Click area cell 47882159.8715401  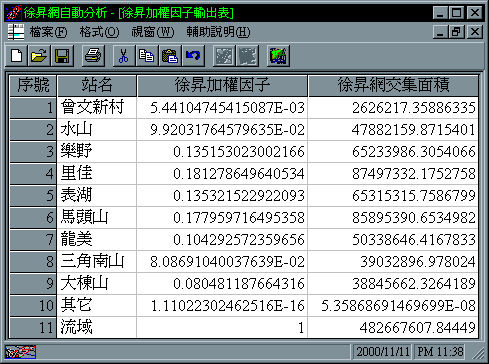tap(393, 130)
